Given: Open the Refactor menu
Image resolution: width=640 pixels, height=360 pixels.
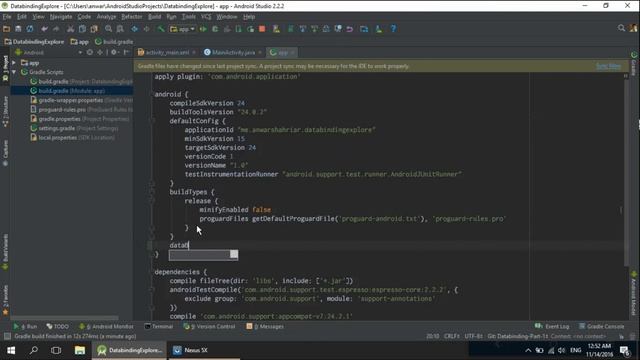Looking at the screenshot, I should coord(131,17).
